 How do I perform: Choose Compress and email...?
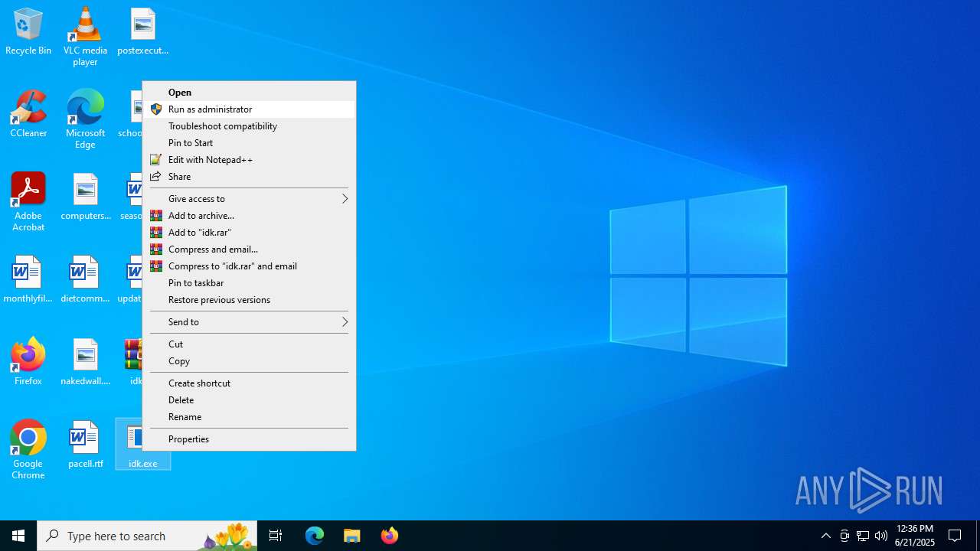pos(249,249)
